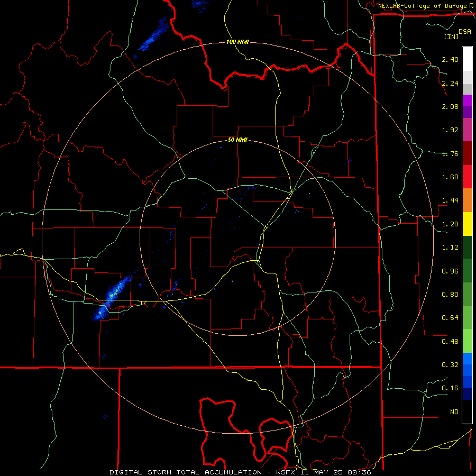Pick the dark red legend swatch
The width and height of the screenshot is (476, 476).
tap(467, 153)
